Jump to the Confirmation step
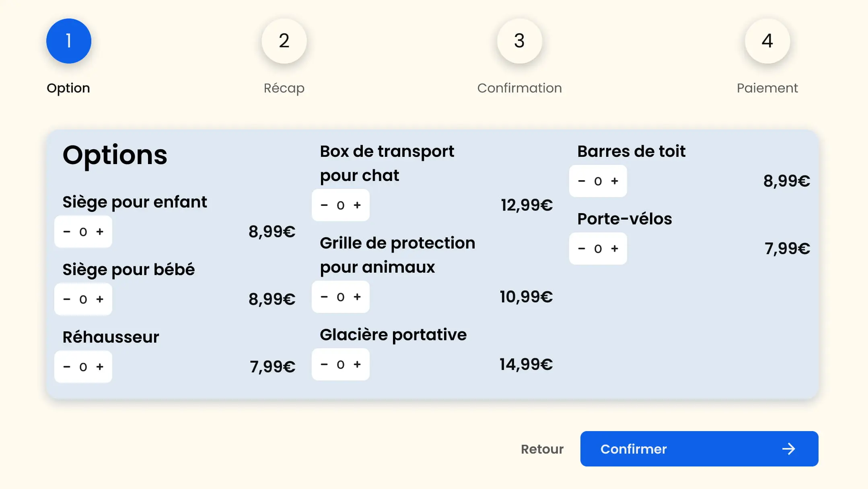This screenshot has width=868, height=489. 519,41
